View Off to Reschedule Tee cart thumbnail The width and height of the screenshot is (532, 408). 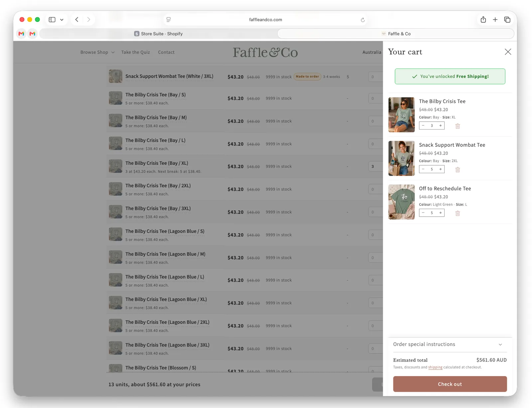pyautogui.click(x=402, y=202)
